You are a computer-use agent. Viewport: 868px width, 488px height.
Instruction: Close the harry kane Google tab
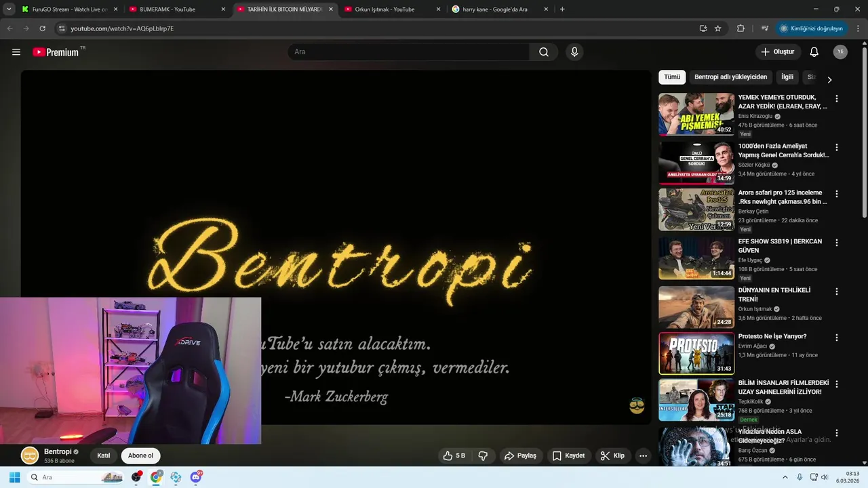pos(546,9)
